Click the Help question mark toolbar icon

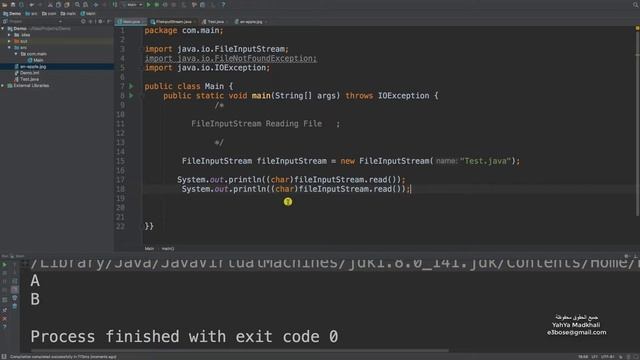pyautogui.click(x=223, y=4)
